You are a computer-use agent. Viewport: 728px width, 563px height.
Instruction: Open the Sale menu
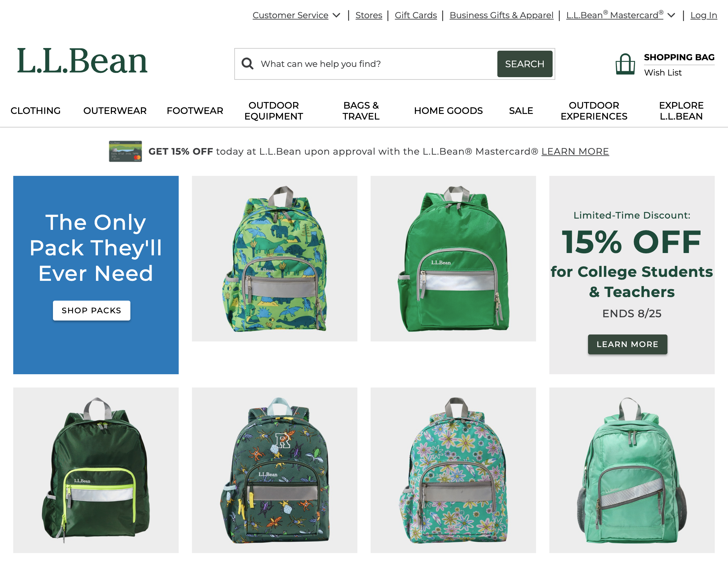[521, 111]
